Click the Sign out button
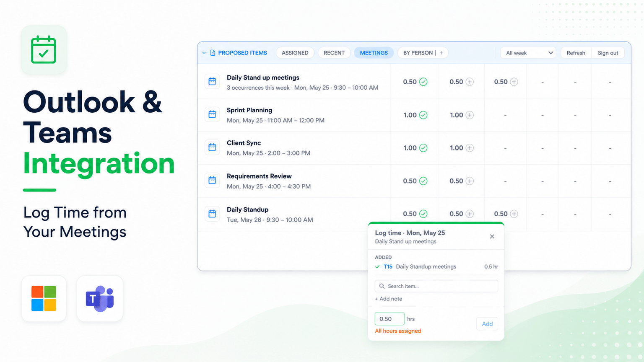Viewport: 644px width, 362px height. coord(608,53)
